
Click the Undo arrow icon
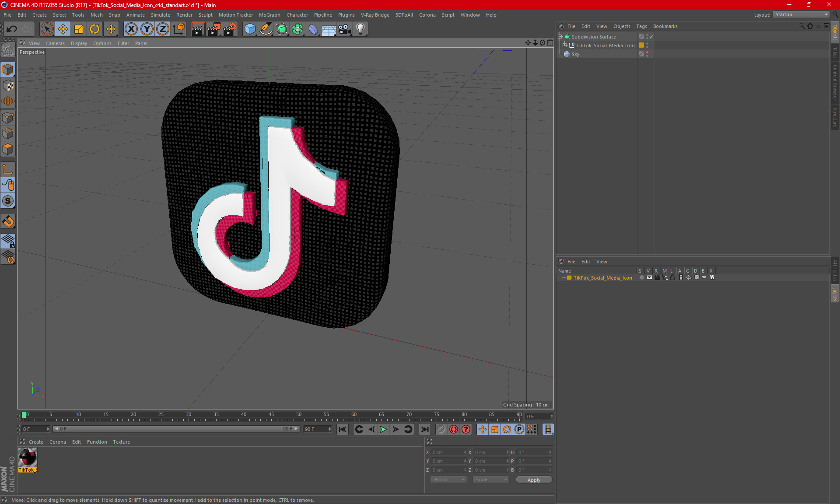(12, 29)
